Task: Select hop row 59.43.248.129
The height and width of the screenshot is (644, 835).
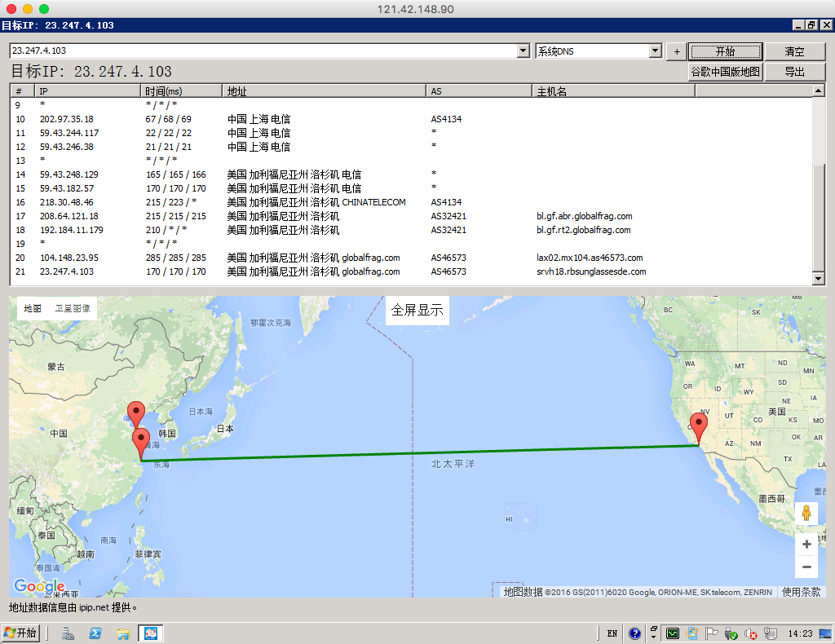Action: (x=411, y=174)
